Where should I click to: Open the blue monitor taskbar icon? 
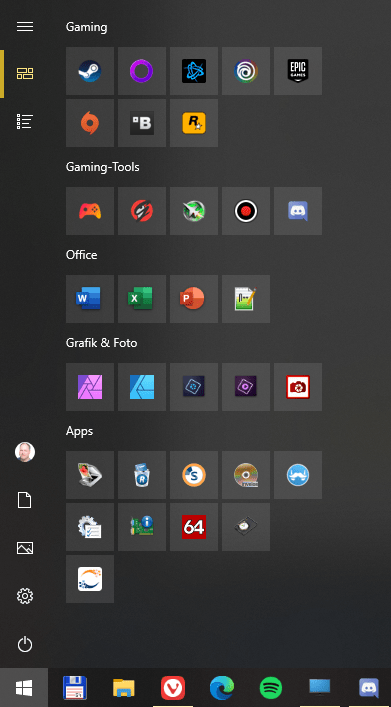point(320,688)
